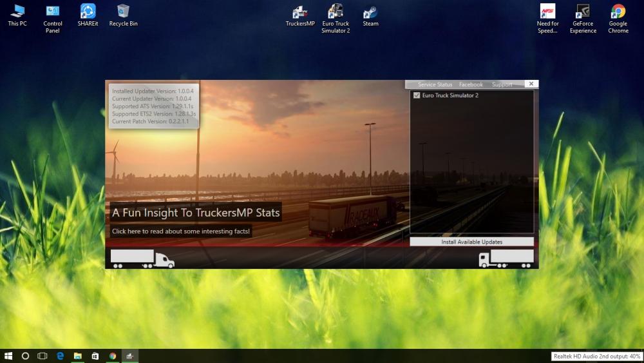Click 'Click here to read about some interesting facts!'
The height and width of the screenshot is (363, 644).
point(181,231)
